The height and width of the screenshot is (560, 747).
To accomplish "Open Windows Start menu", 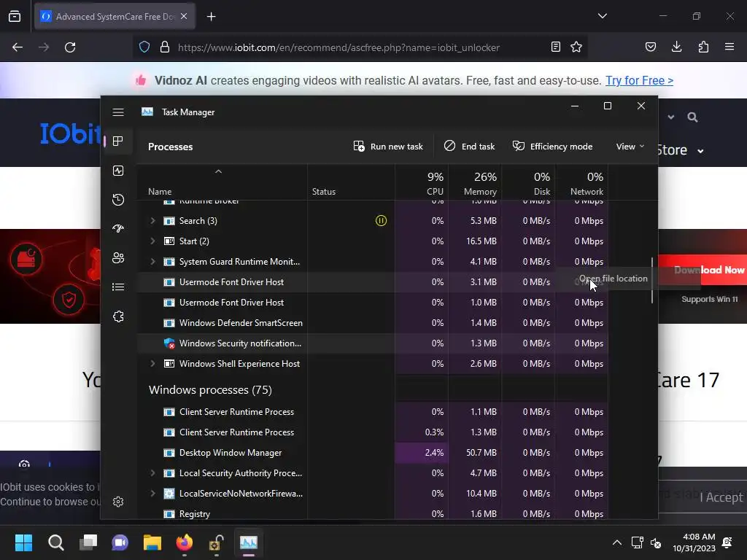I will [x=23, y=542].
